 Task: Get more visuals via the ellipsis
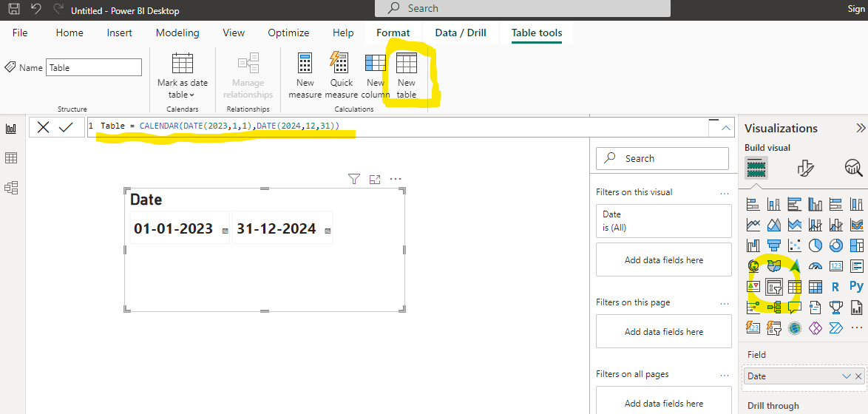856,327
